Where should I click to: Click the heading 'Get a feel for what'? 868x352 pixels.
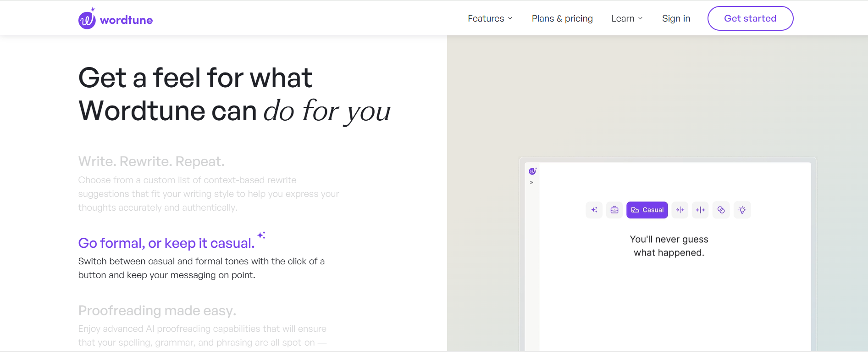click(195, 78)
